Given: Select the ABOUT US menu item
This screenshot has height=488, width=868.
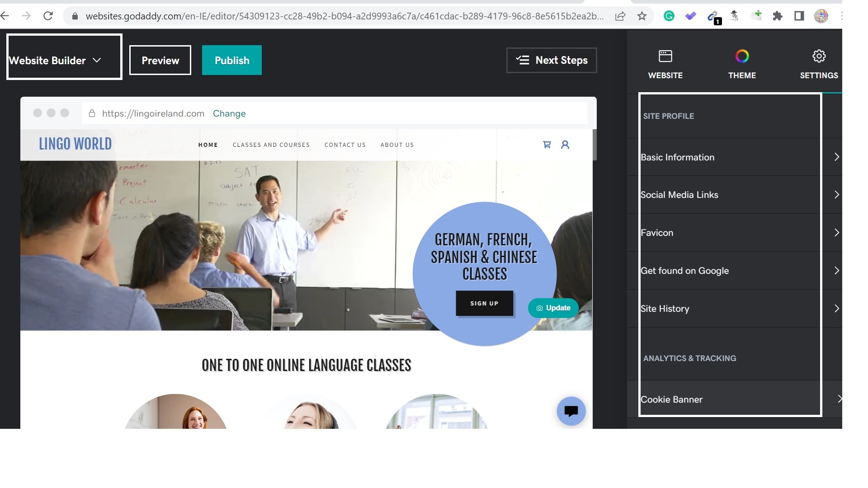Looking at the screenshot, I should tap(397, 145).
